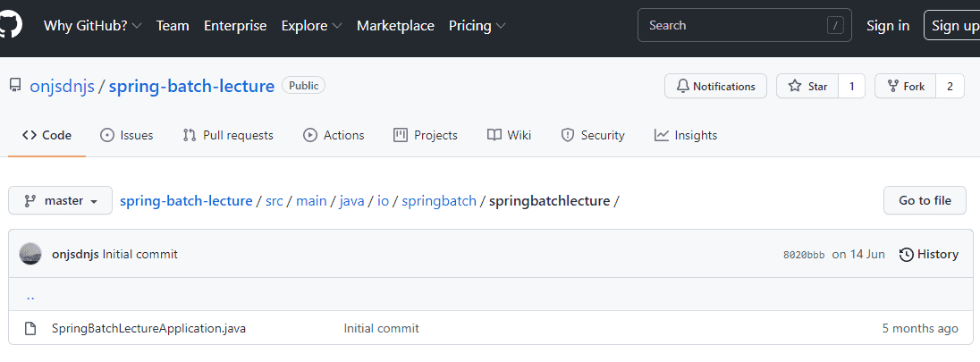Click the Fork button
The height and width of the screenshot is (362, 980).
[905, 87]
